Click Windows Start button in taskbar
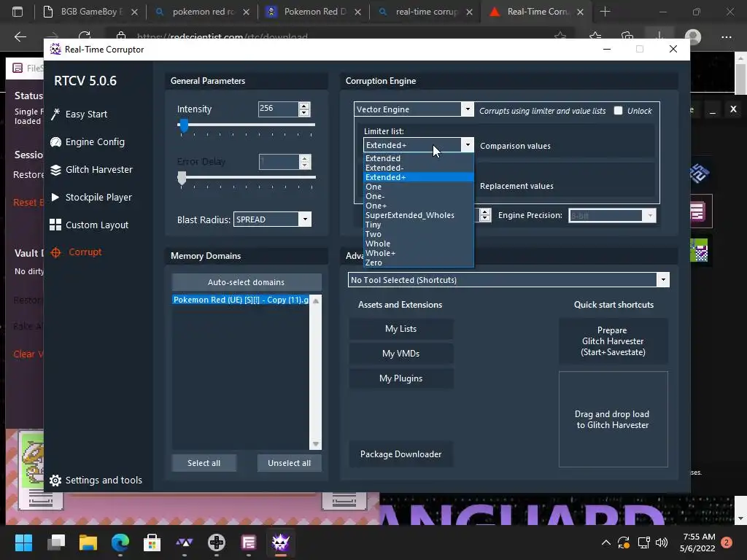This screenshot has height=560, width=747. (x=23, y=542)
